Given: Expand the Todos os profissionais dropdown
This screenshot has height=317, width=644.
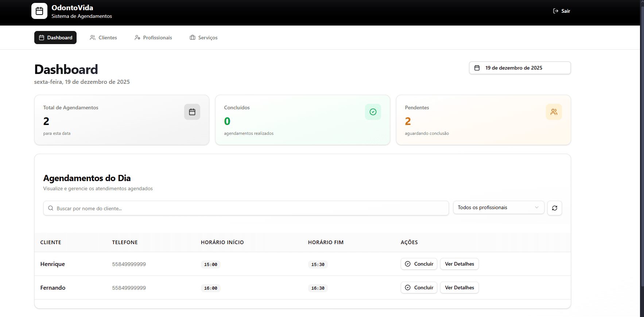Looking at the screenshot, I should (x=498, y=207).
